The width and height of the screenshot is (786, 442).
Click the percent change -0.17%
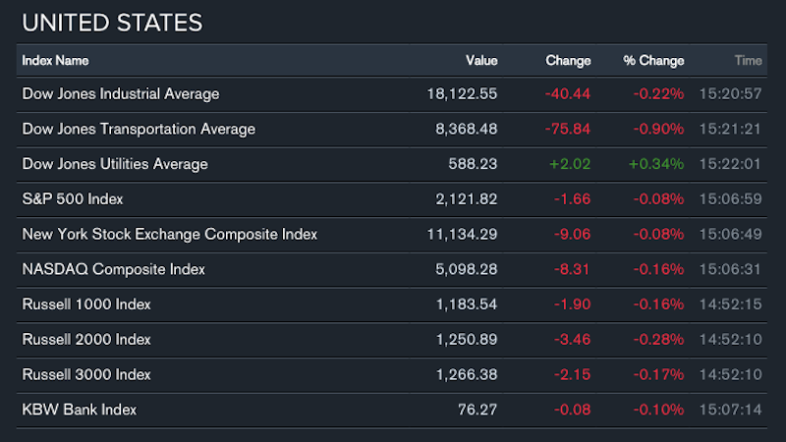[659, 374]
